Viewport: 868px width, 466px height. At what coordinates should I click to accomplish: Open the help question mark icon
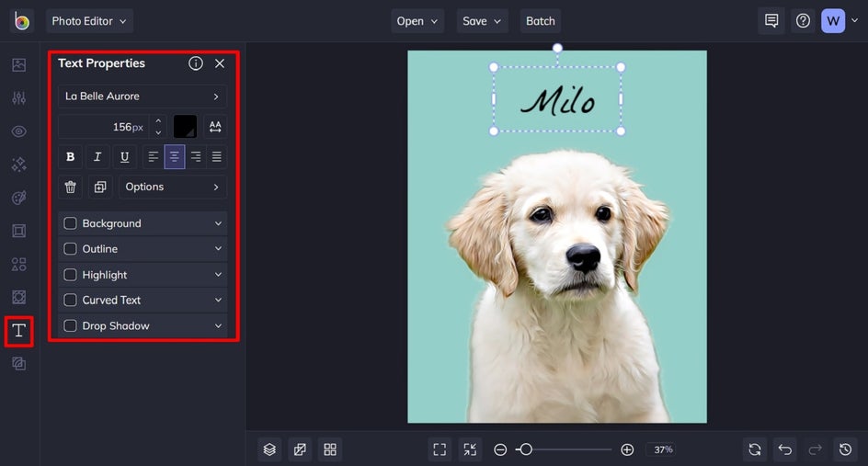pyautogui.click(x=803, y=21)
